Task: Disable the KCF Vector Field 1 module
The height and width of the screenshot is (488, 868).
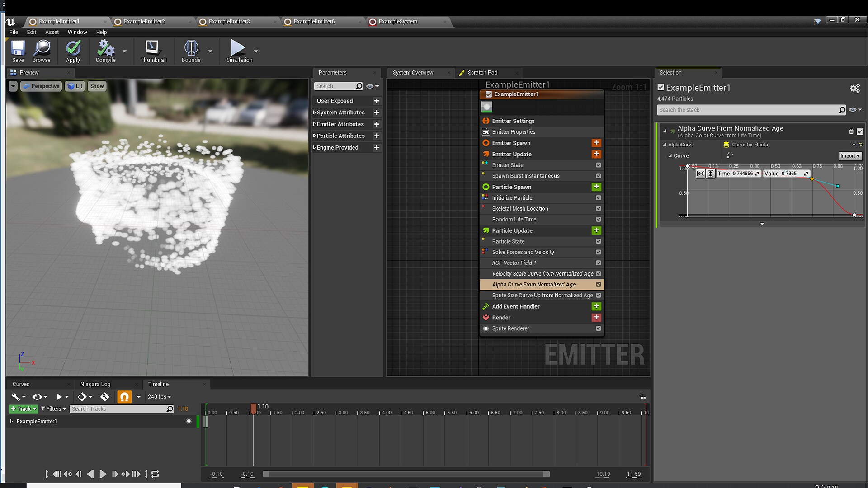Action: point(599,263)
